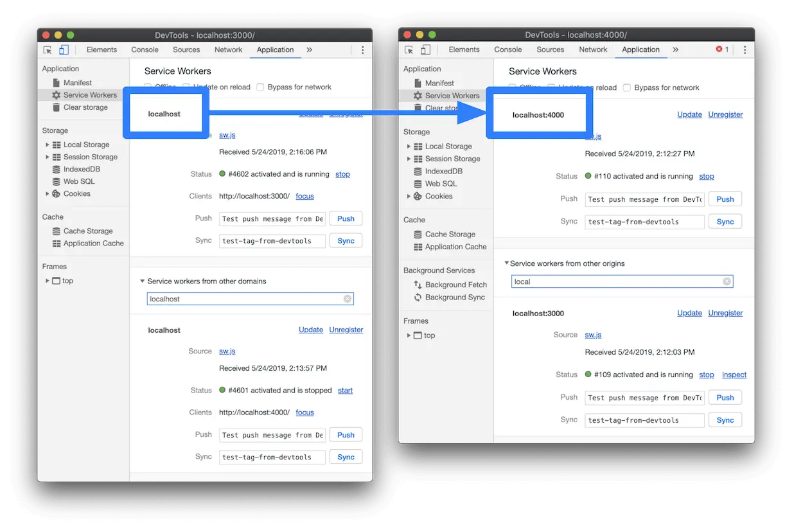The height and width of the screenshot is (532, 803).
Task: Open Elements tab in localhost:4000 window
Action: pos(464,49)
